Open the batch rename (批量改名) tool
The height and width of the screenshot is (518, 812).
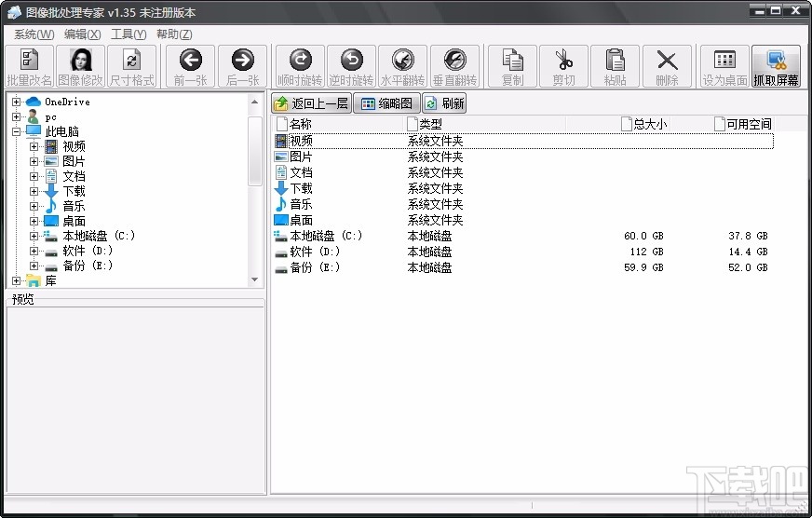(x=30, y=66)
